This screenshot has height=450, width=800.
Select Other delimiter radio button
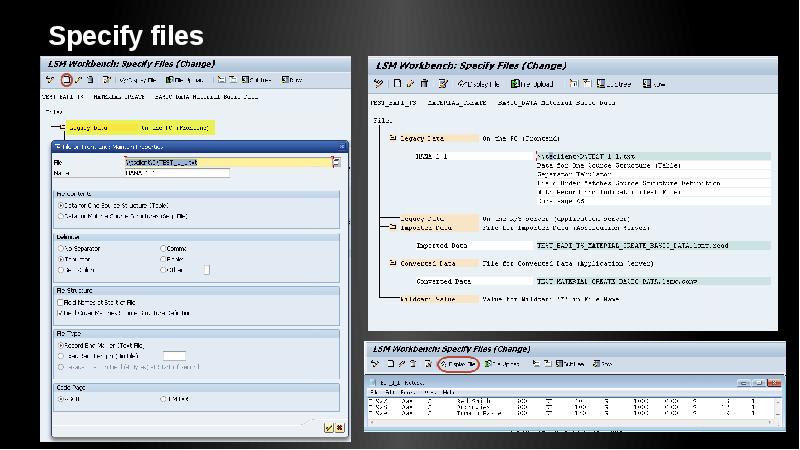click(x=163, y=270)
